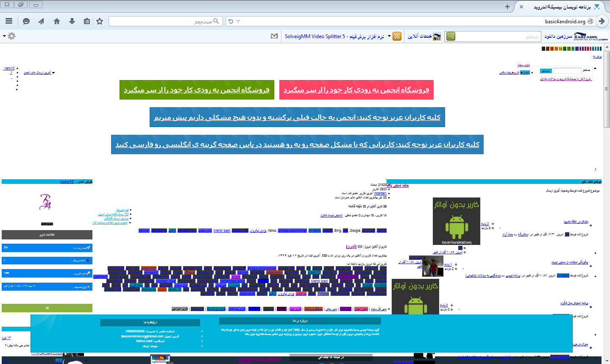
Task: Expand the dropdown arrow beside RSS icon
Action: coord(390,36)
